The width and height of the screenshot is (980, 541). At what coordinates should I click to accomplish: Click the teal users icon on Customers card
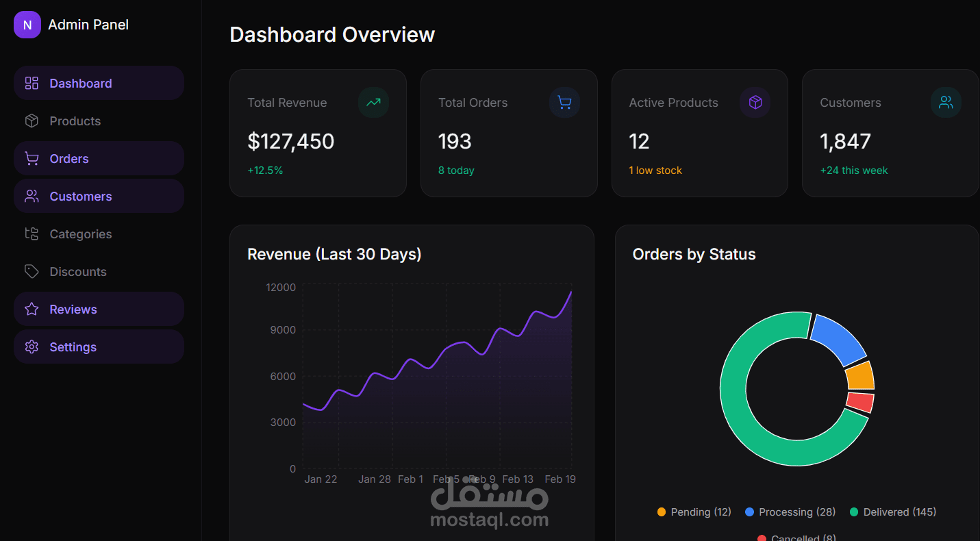click(x=946, y=103)
